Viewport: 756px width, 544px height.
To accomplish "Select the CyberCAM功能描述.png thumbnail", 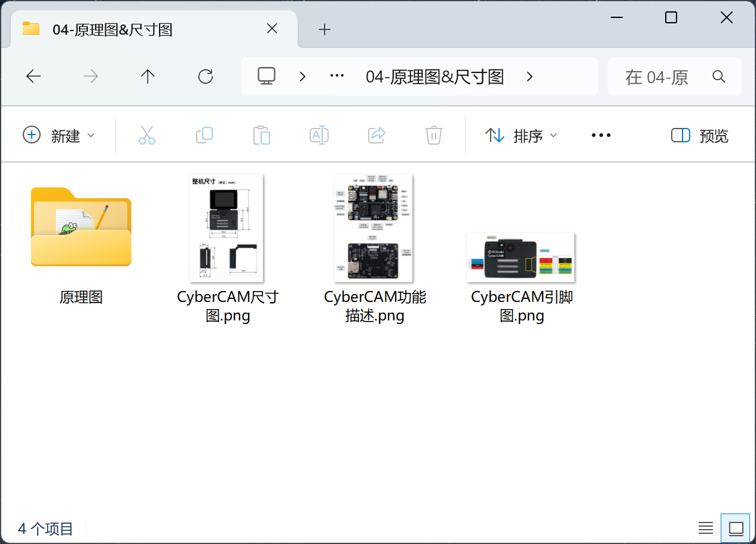I will 374,228.
